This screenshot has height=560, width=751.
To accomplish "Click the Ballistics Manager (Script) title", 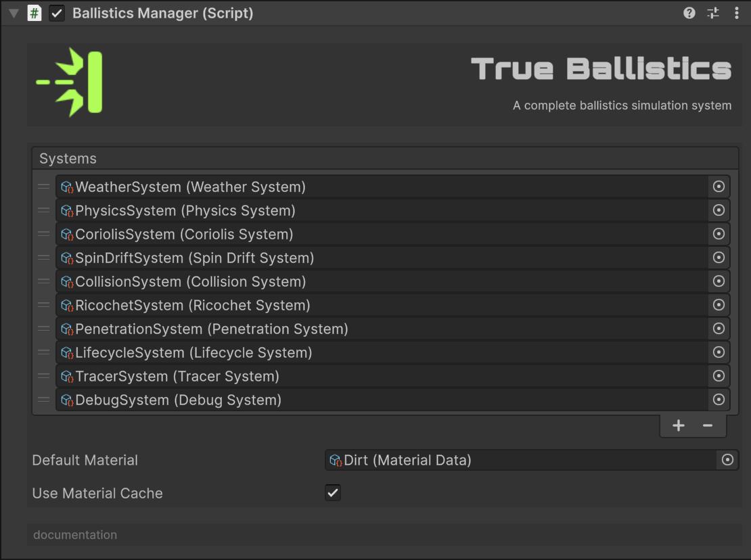I will (163, 13).
